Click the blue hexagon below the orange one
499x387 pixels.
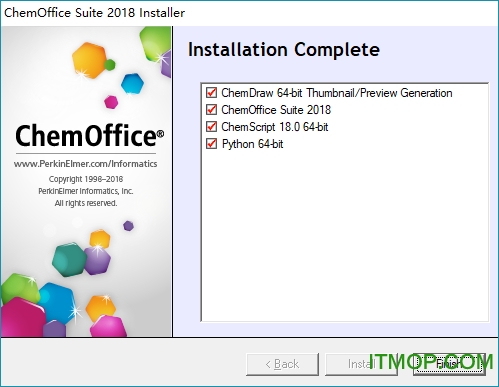pyautogui.click(x=132, y=84)
